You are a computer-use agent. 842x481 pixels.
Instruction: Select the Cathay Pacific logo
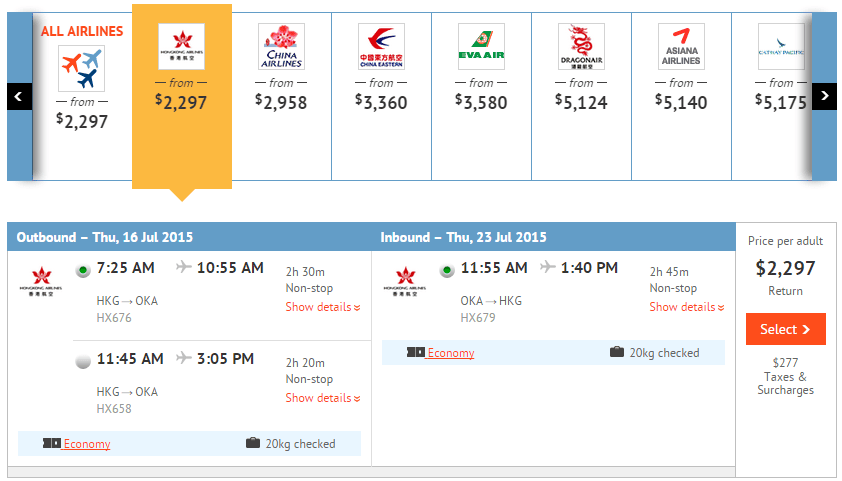click(x=780, y=47)
